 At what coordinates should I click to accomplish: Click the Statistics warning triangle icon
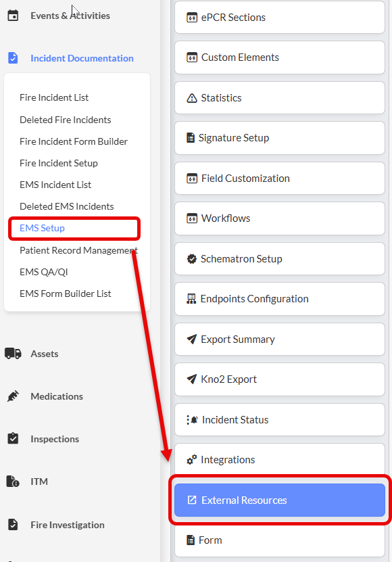(x=192, y=98)
